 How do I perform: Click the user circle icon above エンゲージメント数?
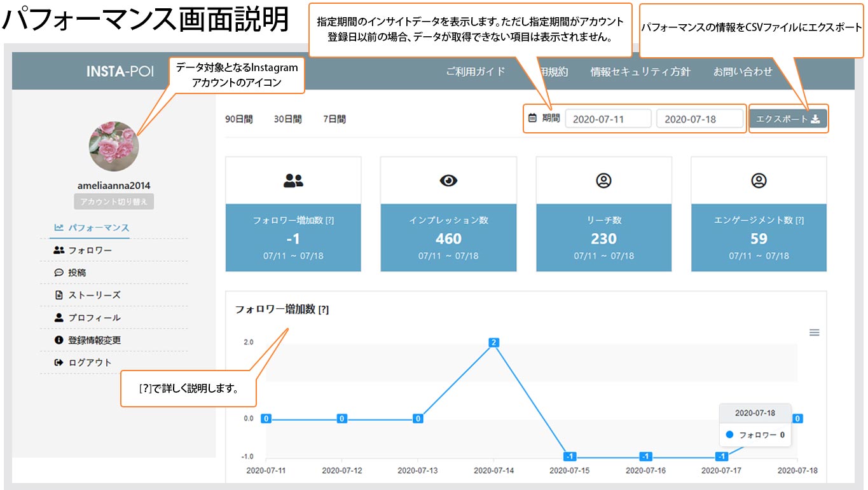pos(759,181)
